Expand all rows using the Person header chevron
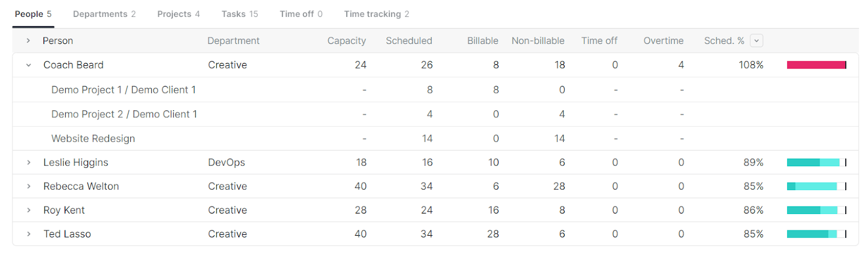Image resolution: width=868 pixels, height=257 pixels. click(28, 41)
